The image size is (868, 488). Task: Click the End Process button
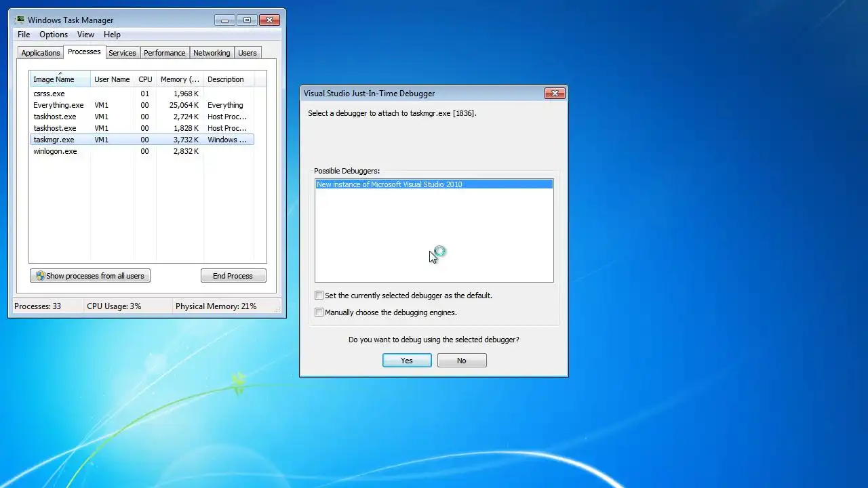(x=233, y=276)
